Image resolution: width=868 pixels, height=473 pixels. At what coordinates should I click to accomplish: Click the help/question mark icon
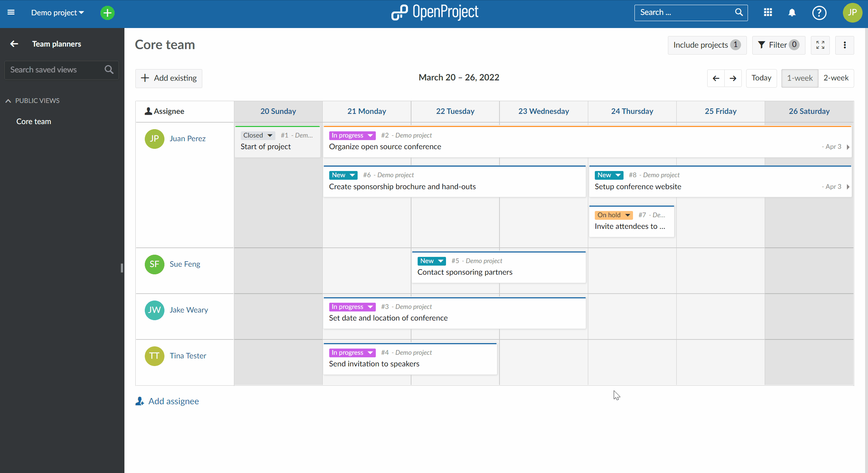[x=819, y=12]
